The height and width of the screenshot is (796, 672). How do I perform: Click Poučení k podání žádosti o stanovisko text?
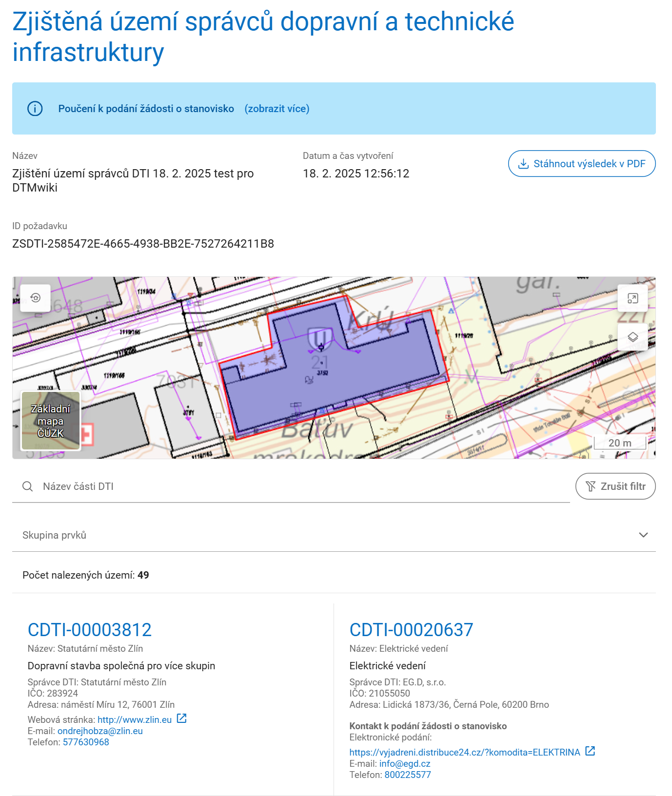tap(146, 109)
